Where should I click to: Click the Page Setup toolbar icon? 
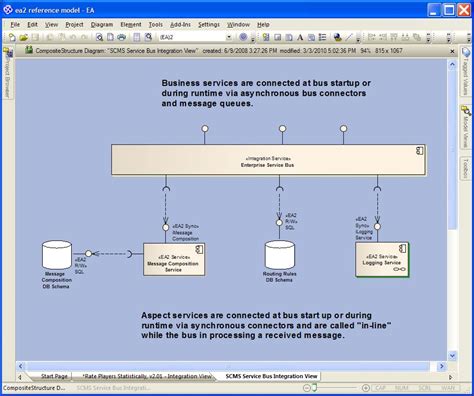coord(110,37)
